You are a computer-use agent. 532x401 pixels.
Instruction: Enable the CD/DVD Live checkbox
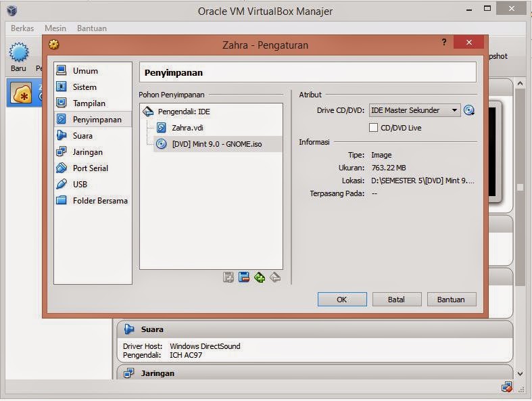point(373,128)
